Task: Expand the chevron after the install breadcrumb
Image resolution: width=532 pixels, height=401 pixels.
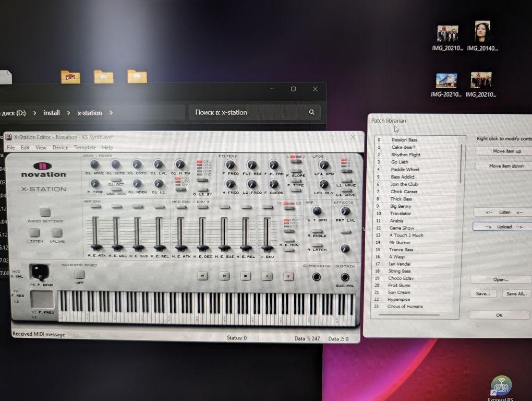Action: click(x=68, y=113)
